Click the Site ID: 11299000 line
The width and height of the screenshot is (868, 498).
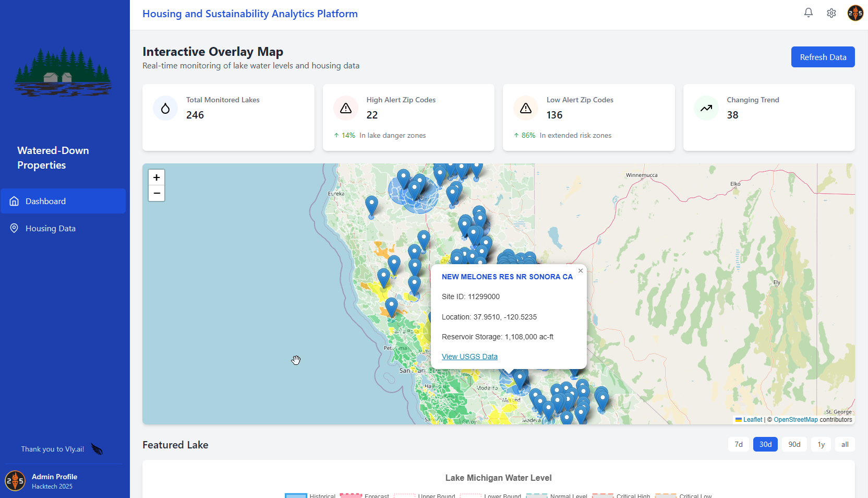(471, 297)
